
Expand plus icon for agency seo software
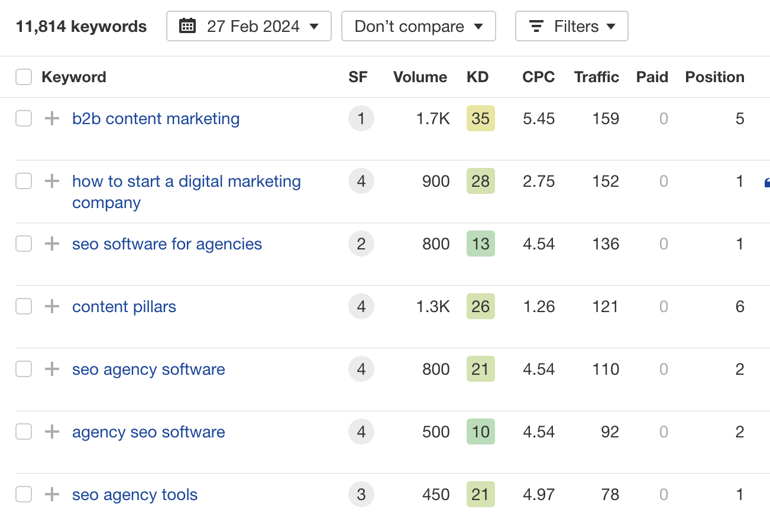(52, 432)
